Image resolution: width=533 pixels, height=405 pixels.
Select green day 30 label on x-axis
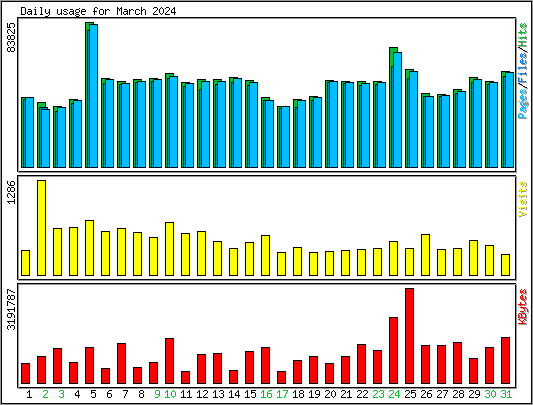coord(490,394)
